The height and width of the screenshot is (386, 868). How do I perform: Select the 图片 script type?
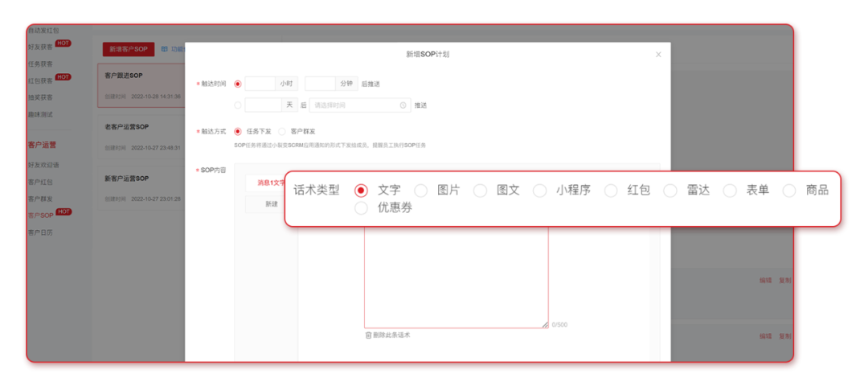click(420, 191)
